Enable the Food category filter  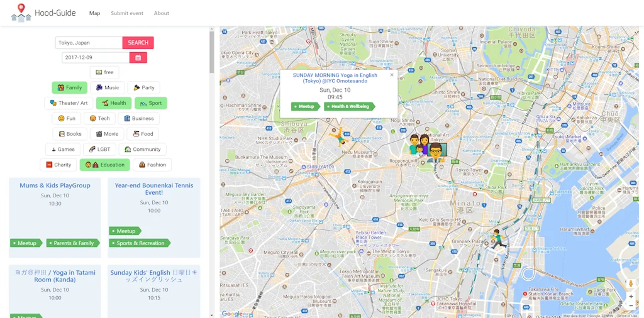pos(143,134)
